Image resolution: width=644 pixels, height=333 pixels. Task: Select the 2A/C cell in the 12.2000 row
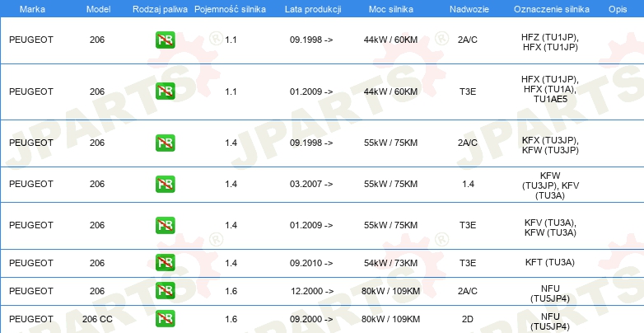468,291
